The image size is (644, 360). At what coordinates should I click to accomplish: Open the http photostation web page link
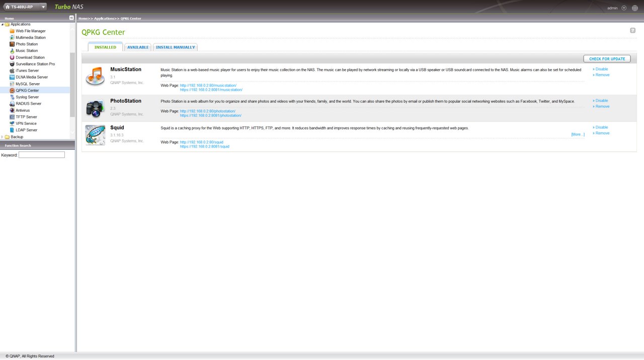click(208, 111)
